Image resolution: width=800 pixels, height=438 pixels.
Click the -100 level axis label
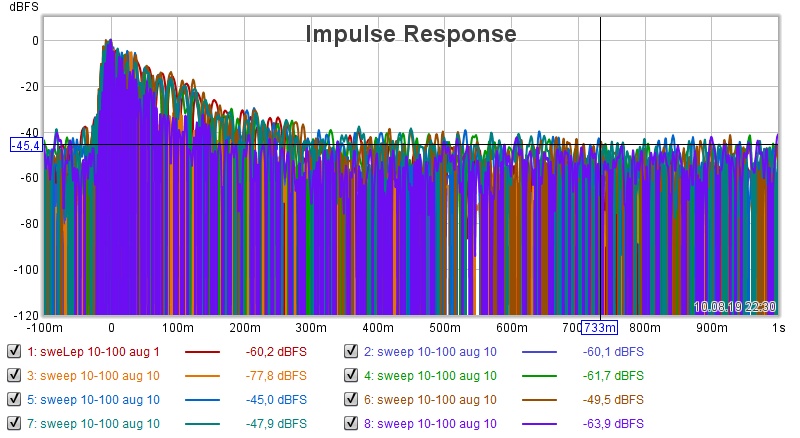tap(26, 270)
